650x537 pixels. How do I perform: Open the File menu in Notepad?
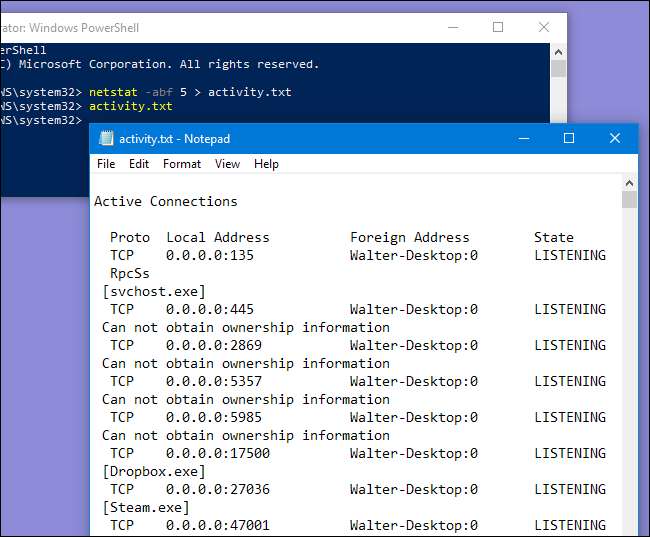point(106,164)
